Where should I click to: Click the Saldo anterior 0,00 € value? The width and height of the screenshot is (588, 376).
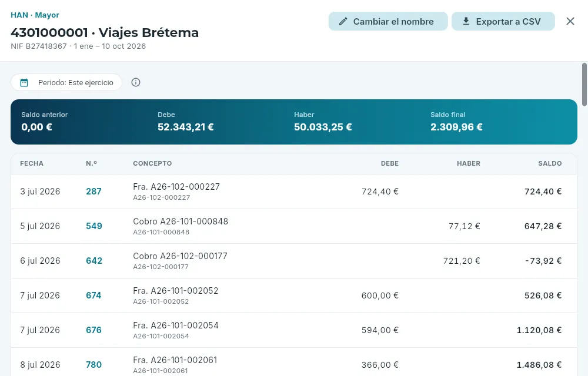[x=36, y=127]
